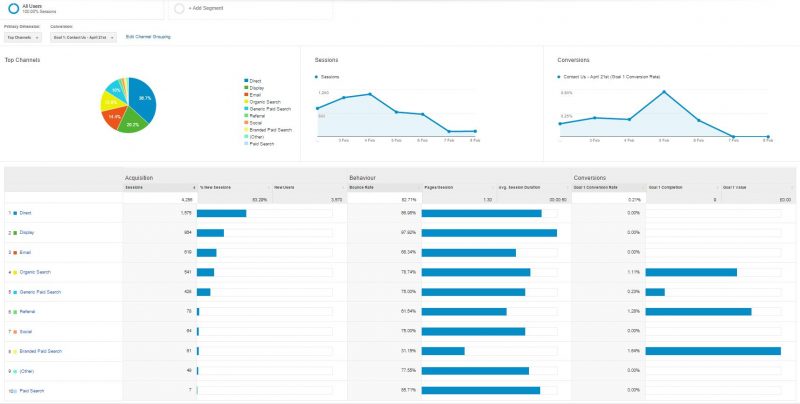
Task: Click the All Users segment circle icon
Action: [14, 8]
